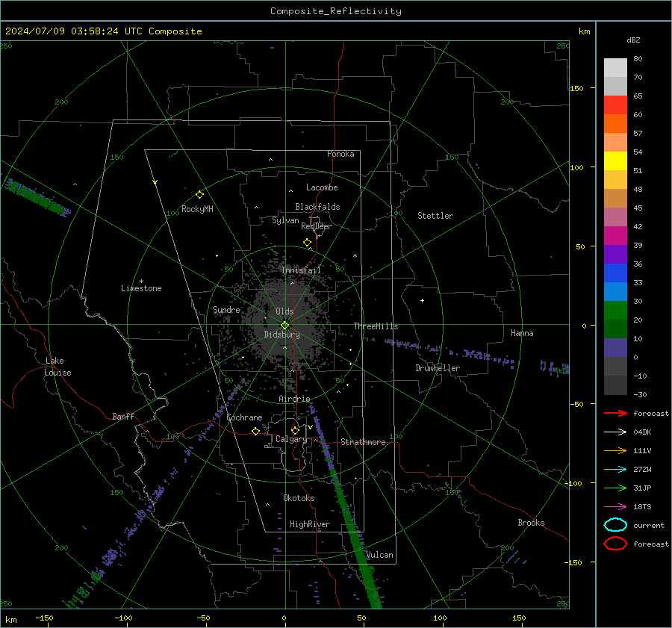Click the Blackfalds city label

(x=317, y=207)
